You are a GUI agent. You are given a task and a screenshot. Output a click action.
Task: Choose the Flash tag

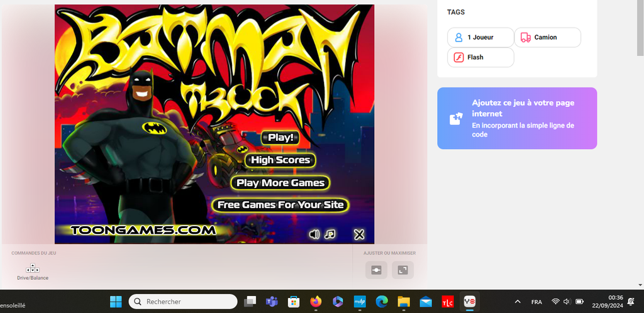tap(480, 57)
